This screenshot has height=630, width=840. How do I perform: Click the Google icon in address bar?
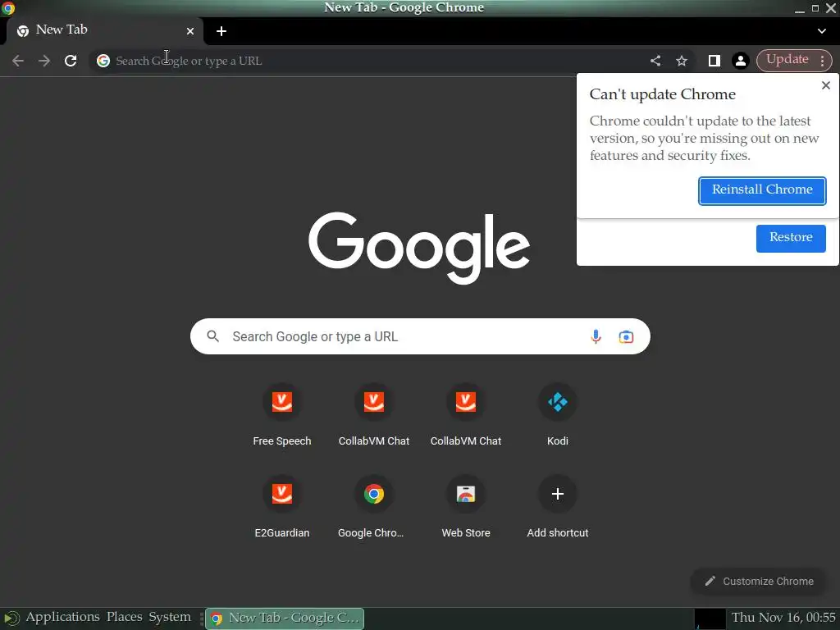point(103,61)
